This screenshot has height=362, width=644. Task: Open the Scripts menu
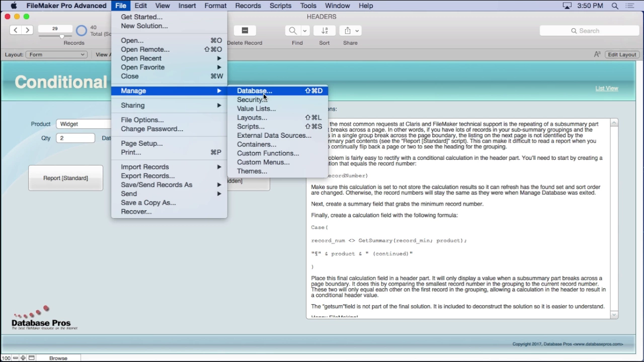point(280,6)
